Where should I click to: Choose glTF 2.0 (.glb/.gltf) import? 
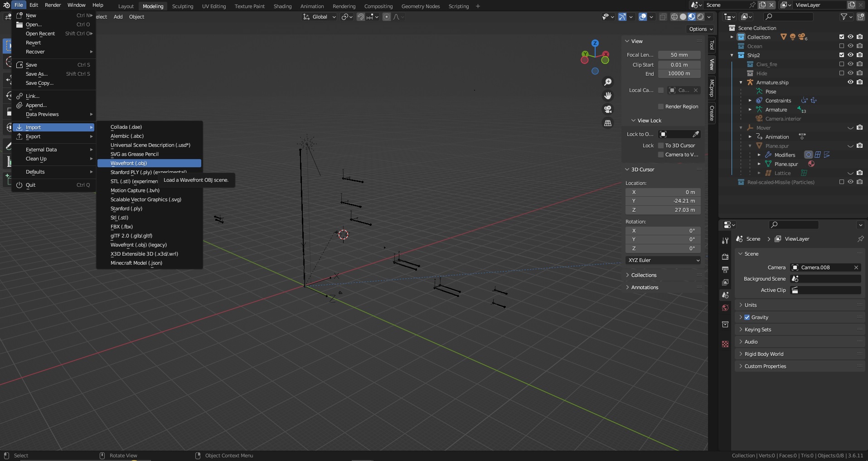click(149, 236)
